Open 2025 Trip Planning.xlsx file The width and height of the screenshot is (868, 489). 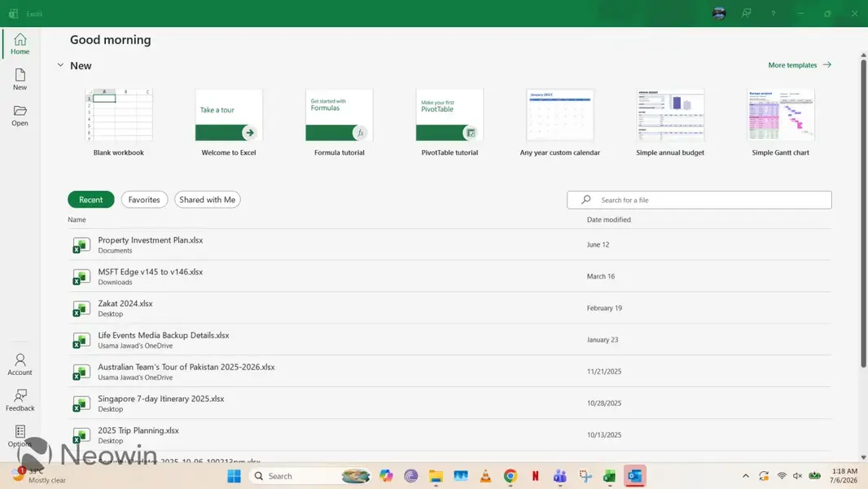(x=449, y=434)
